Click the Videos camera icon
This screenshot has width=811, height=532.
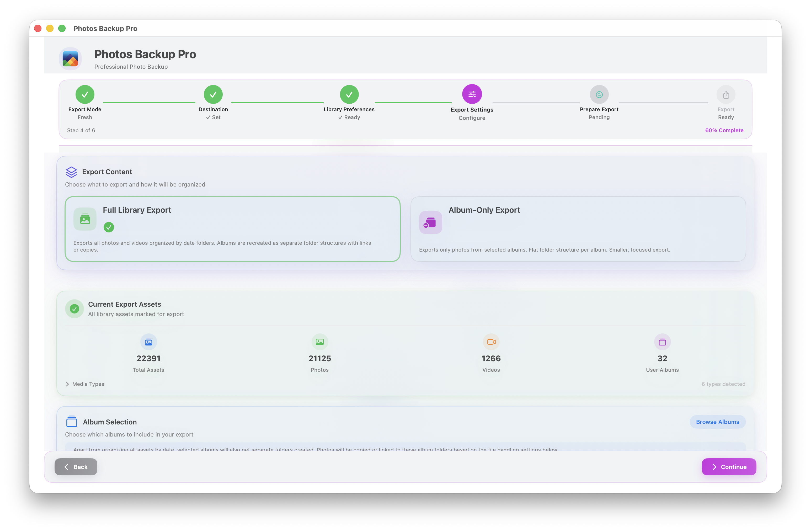pyautogui.click(x=491, y=342)
